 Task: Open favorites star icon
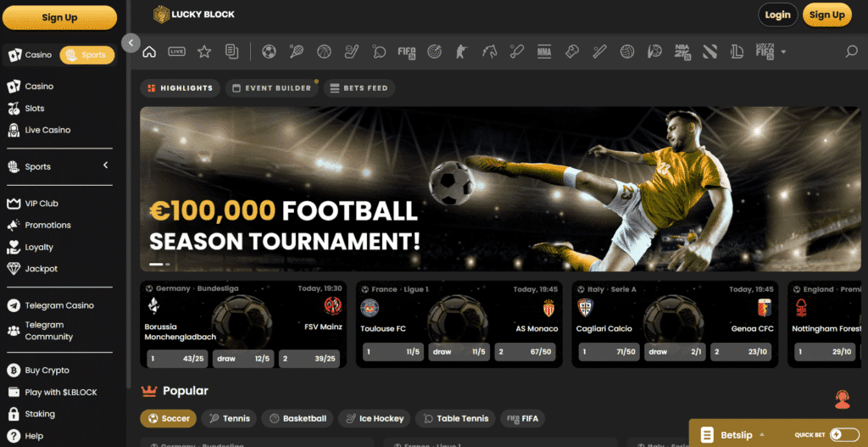click(204, 52)
